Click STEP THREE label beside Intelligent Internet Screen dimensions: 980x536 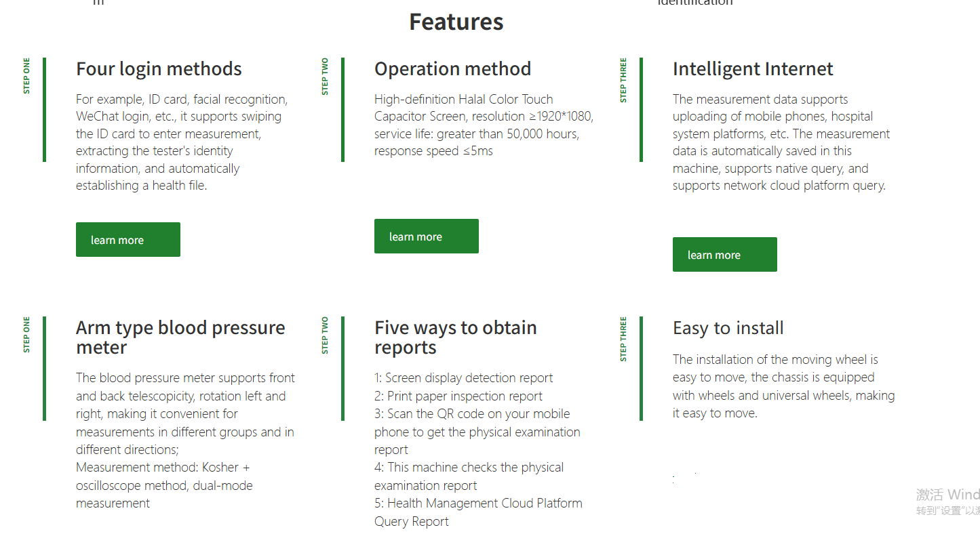tap(623, 80)
